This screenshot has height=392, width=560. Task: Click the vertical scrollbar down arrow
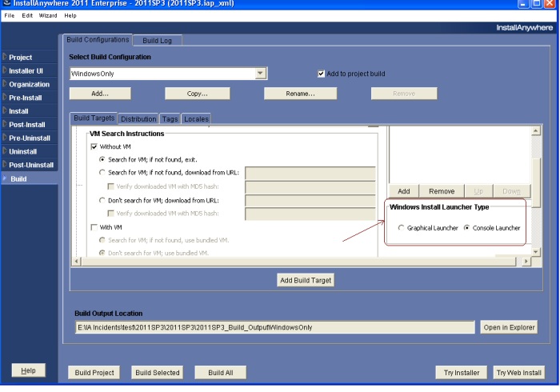535,252
